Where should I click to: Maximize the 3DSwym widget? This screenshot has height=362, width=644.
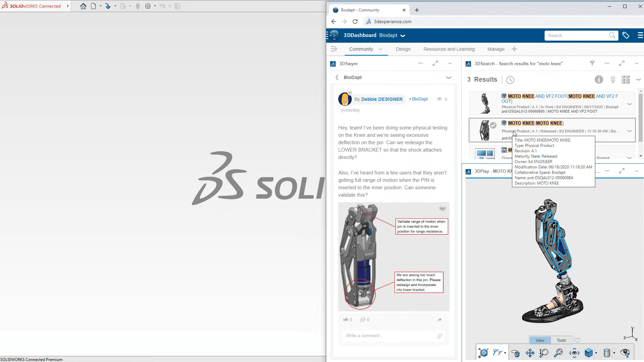(x=435, y=63)
